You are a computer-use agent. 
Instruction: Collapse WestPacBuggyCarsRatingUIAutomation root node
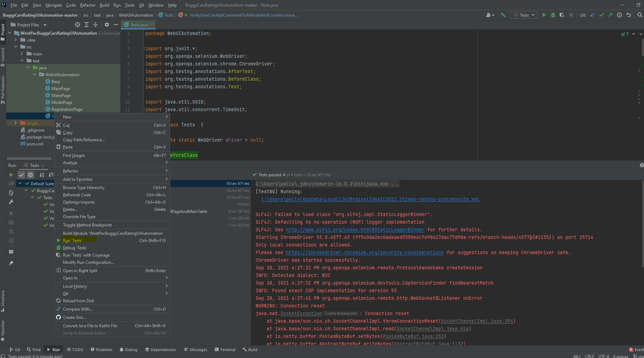[9, 33]
